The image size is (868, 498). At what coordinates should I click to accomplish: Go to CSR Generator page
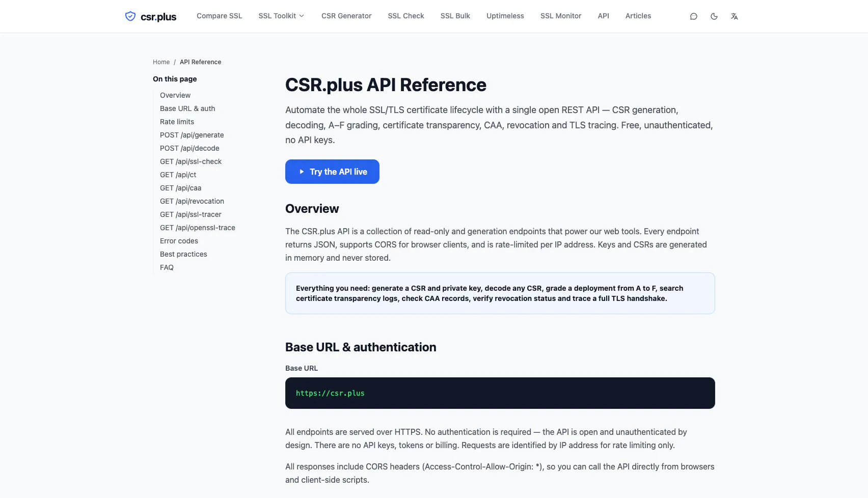pos(346,16)
